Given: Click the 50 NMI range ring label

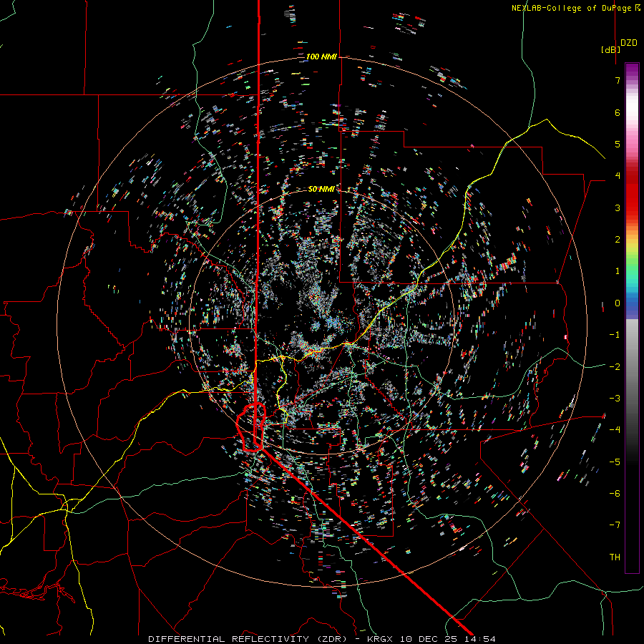Looking at the screenshot, I should click(x=321, y=189).
